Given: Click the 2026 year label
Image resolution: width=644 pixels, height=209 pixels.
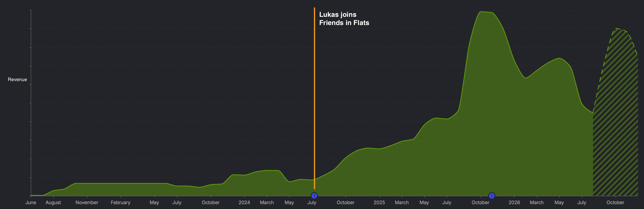Looking at the screenshot, I should (514, 202).
